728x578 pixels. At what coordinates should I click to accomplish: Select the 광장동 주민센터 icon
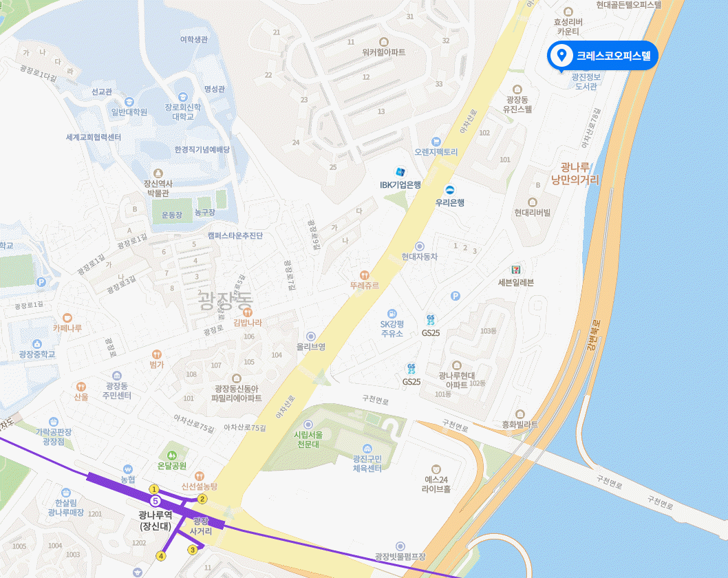click(x=117, y=375)
